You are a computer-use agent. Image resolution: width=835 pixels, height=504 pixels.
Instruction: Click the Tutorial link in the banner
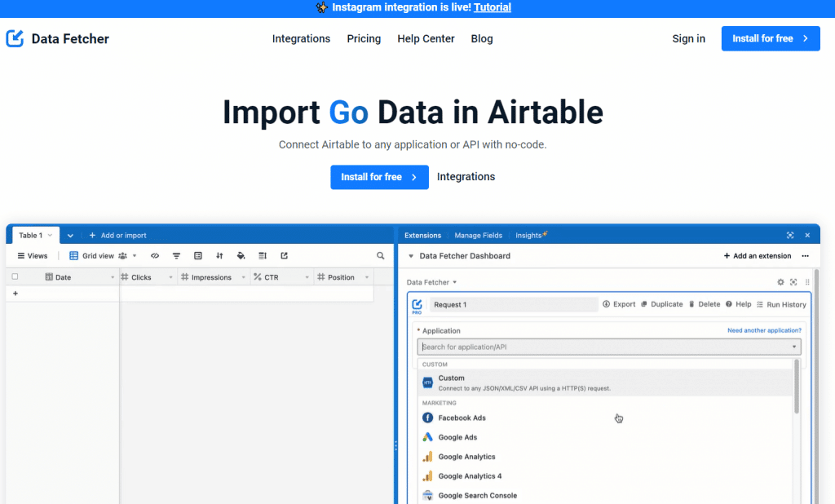click(x=493, y=7)
